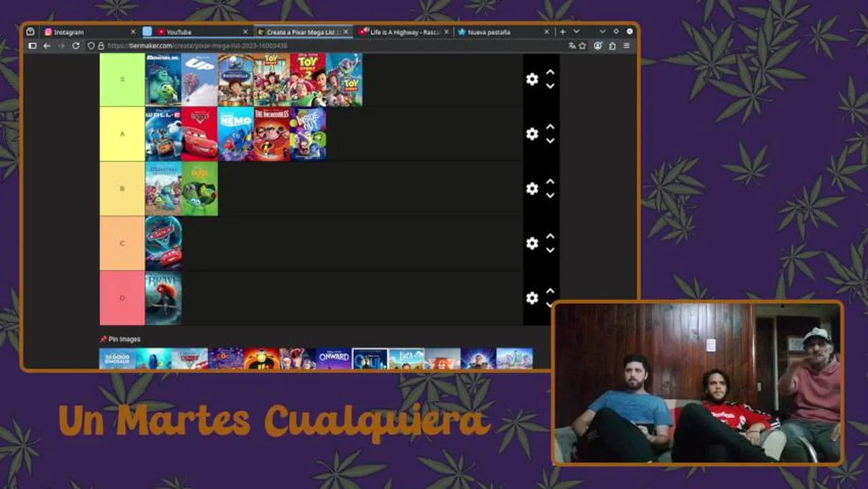This screenshot has height=489, width=868.
Task: Pick Soul from the image pool
Action: pyautogui.click(x=370, y=359)
